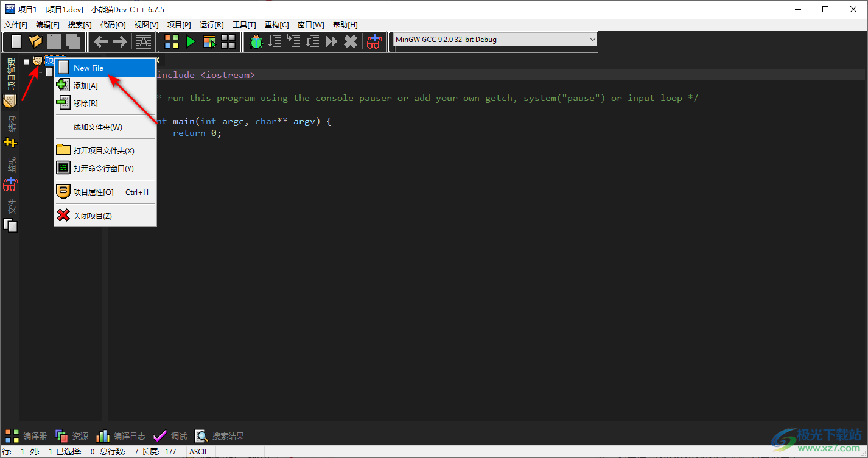Open the compiler set dropdown MinGW GCC 9.2.0

point(495,40)
